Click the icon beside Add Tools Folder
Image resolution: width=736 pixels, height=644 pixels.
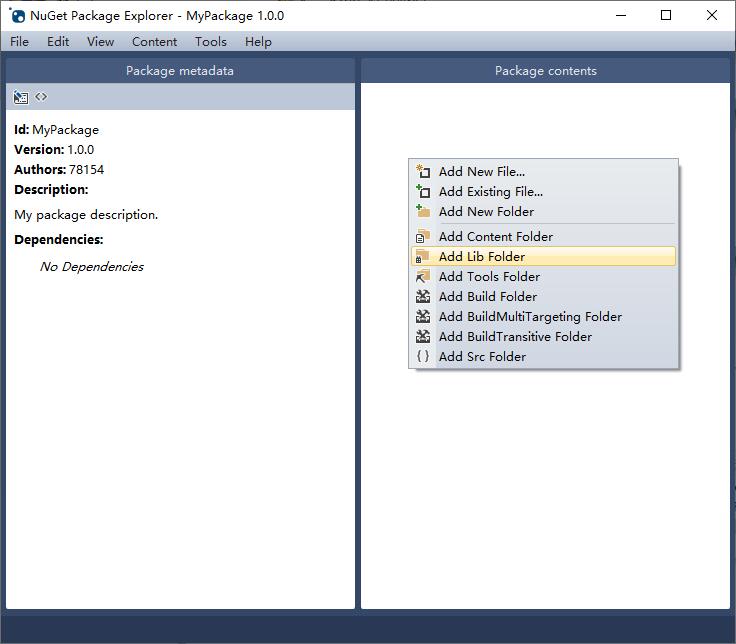point(423,276)
